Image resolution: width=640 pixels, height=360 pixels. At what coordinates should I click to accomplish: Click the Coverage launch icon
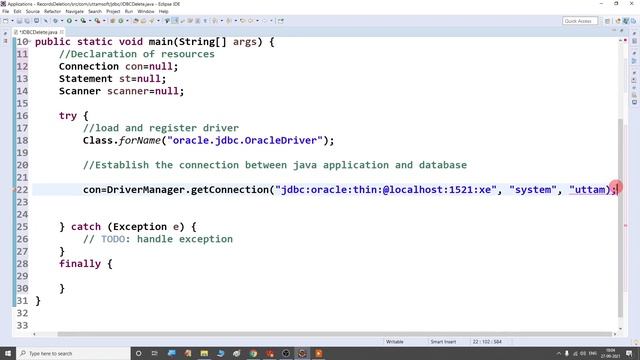tap(83, 21)
